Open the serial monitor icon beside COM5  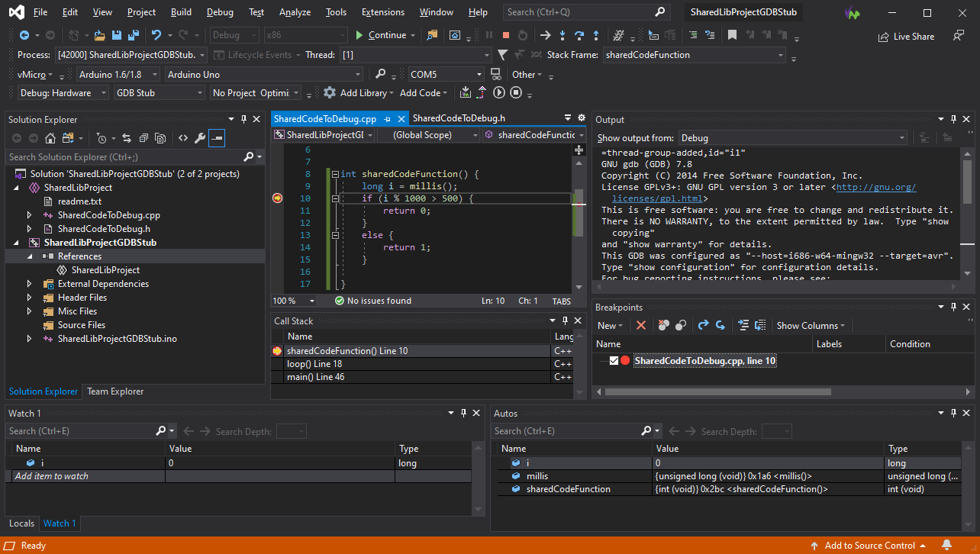pos(495,74)
